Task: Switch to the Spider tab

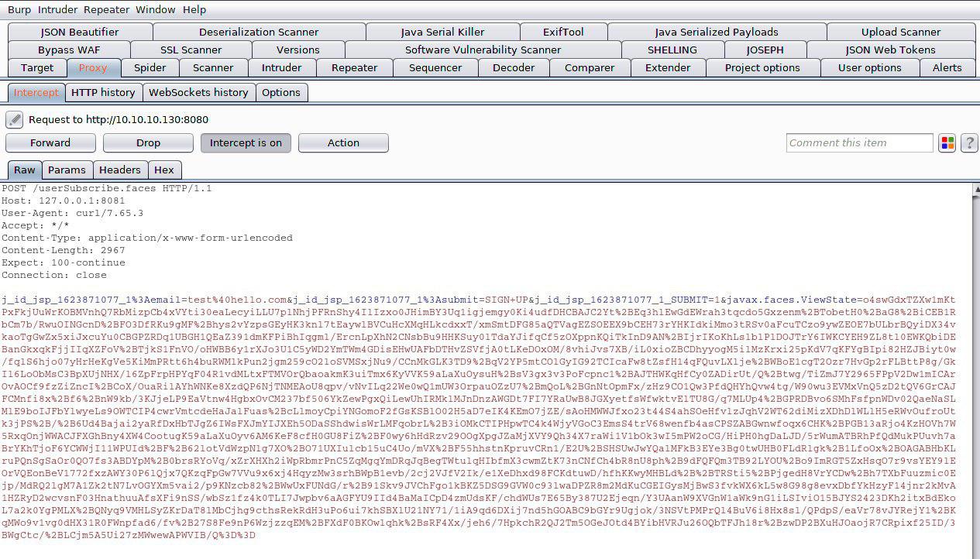Action: 150,67
